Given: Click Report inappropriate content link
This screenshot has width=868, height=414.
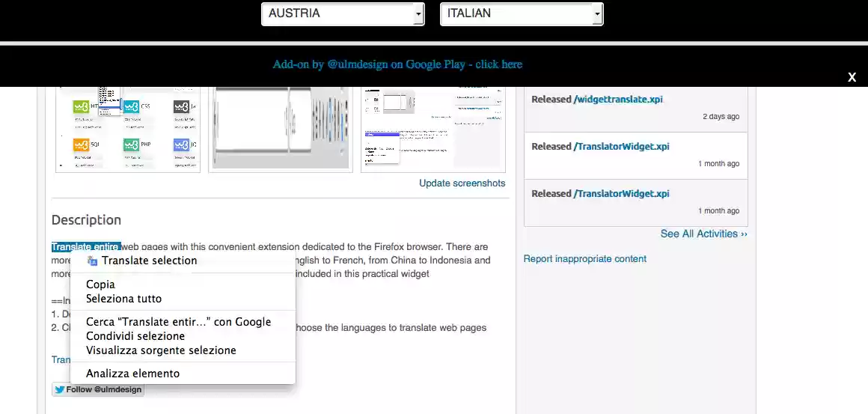Looking at the screenshot, I should point(585,258).
